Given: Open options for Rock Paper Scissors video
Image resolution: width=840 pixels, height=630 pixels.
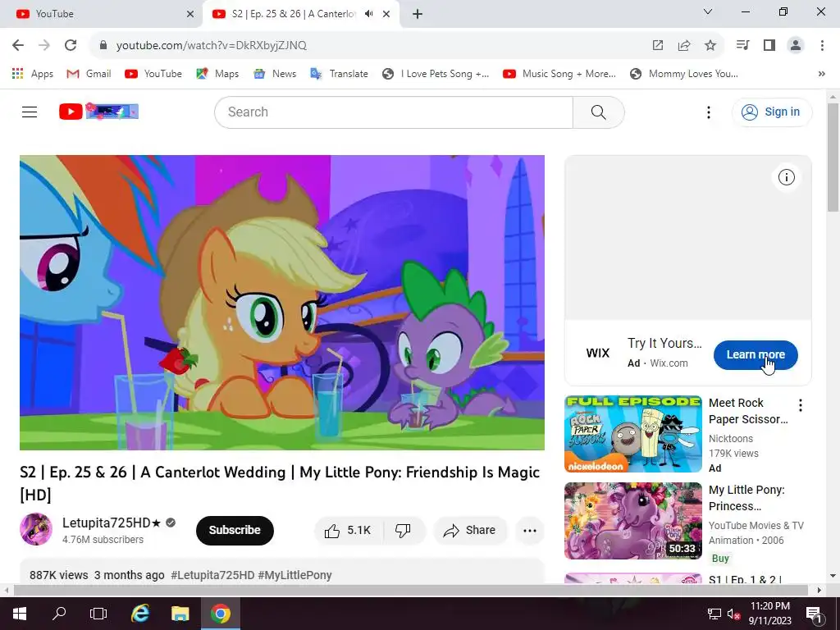Looking at the screenshot, I should (x=801, y=405).
